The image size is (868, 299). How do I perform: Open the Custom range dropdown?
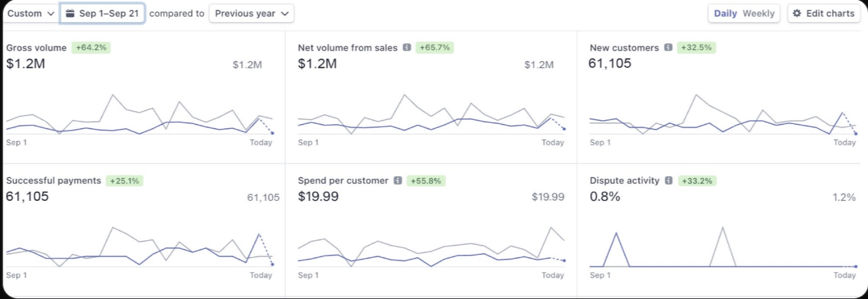pyautogui.click(x=31, y=13)
